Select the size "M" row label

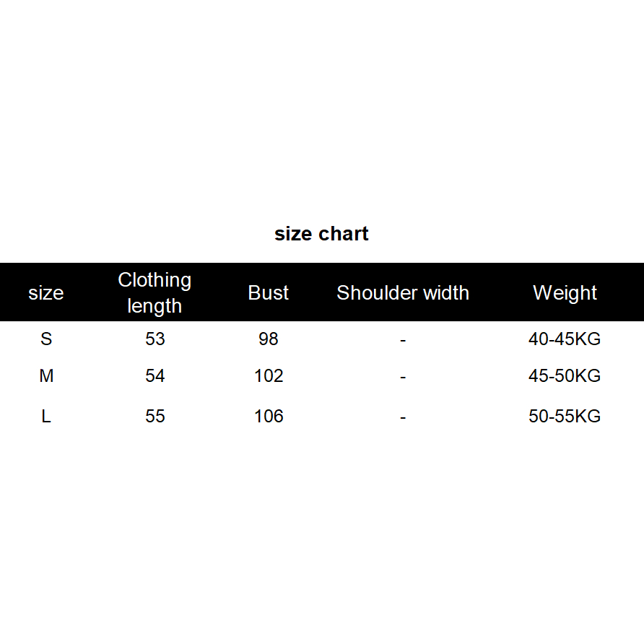pyautogui.click(x=46, y=376)
